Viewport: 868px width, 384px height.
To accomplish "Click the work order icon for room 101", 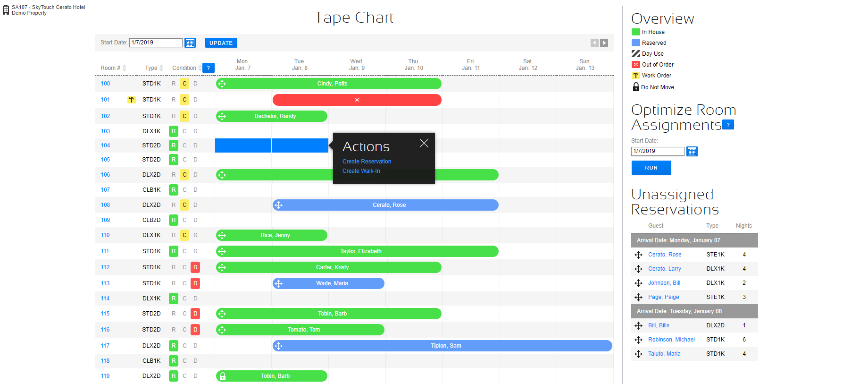I will click(132, 100).
